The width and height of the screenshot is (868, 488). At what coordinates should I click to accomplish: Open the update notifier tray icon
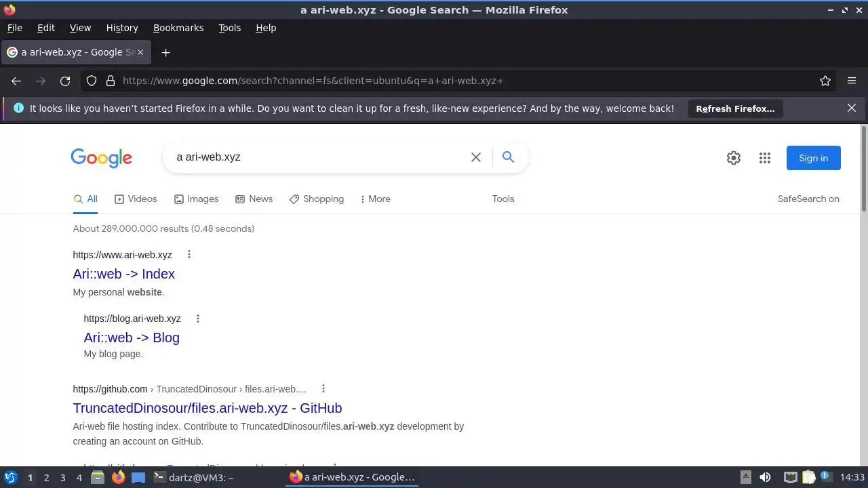pyautogui.click(x=826, y=477)
